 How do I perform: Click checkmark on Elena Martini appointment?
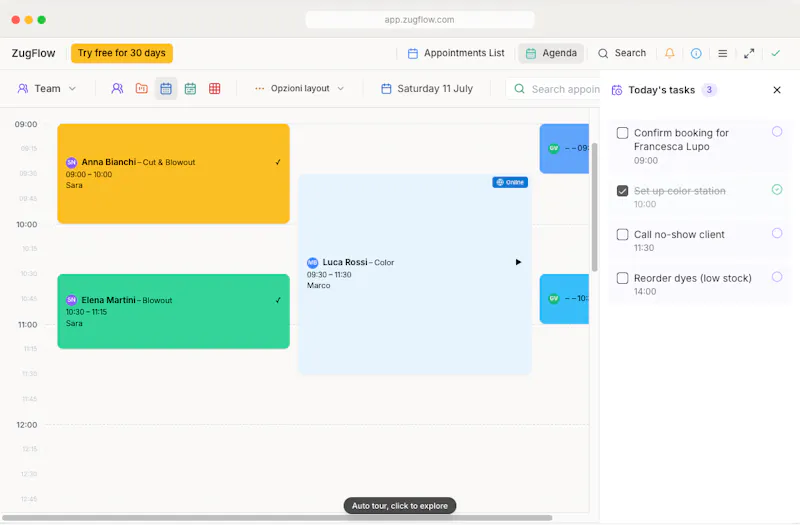[x=278, y=301]
